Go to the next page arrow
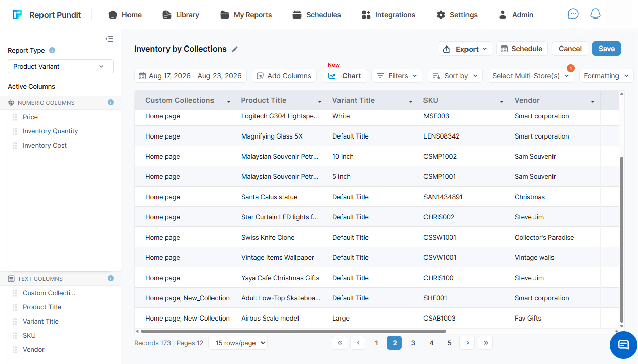The height and width of the screenshot is (364, 638). point(467,343)
